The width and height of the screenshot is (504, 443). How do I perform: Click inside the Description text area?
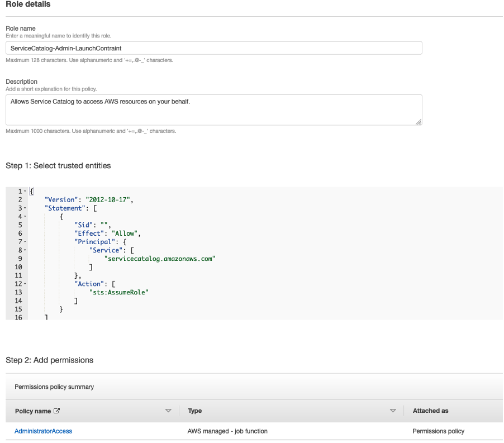[x=212, y=109]
